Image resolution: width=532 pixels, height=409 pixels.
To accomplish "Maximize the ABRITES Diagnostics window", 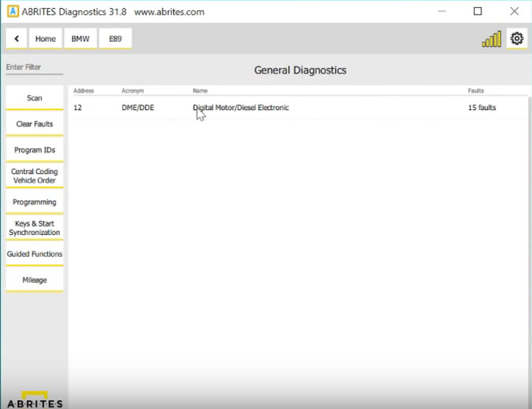I will pyautogui.click(x=478, y=11).
